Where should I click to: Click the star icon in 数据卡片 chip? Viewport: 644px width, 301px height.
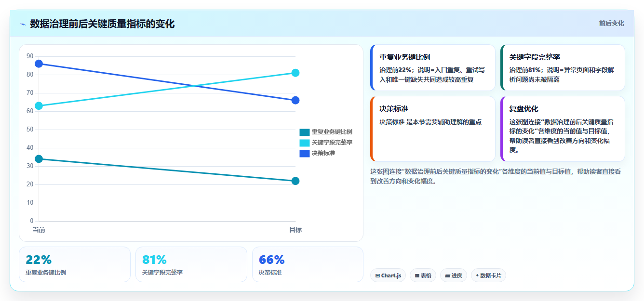(477, 275)
